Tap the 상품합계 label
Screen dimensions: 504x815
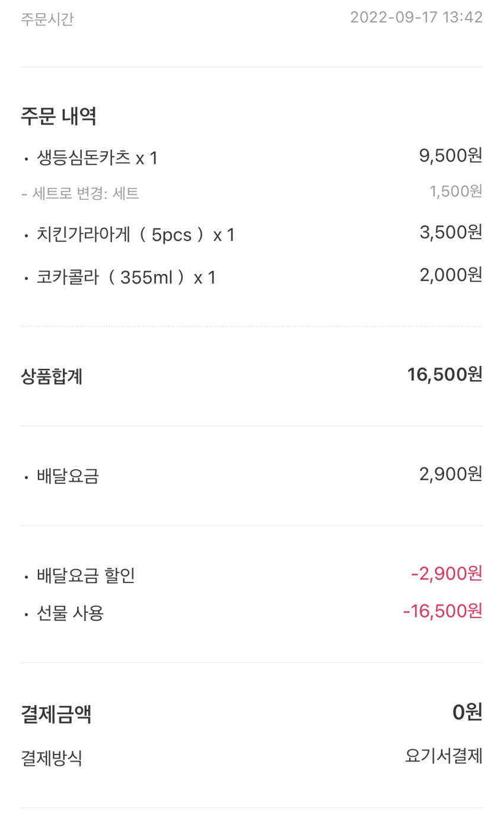tap(52, 377)
